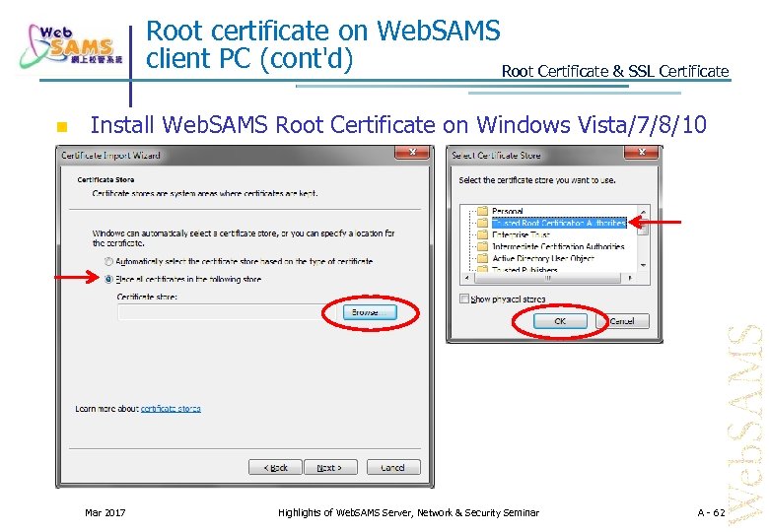Click the Personal folder icon
Viewport: 769px width, 532px height.
click(482, 211)
